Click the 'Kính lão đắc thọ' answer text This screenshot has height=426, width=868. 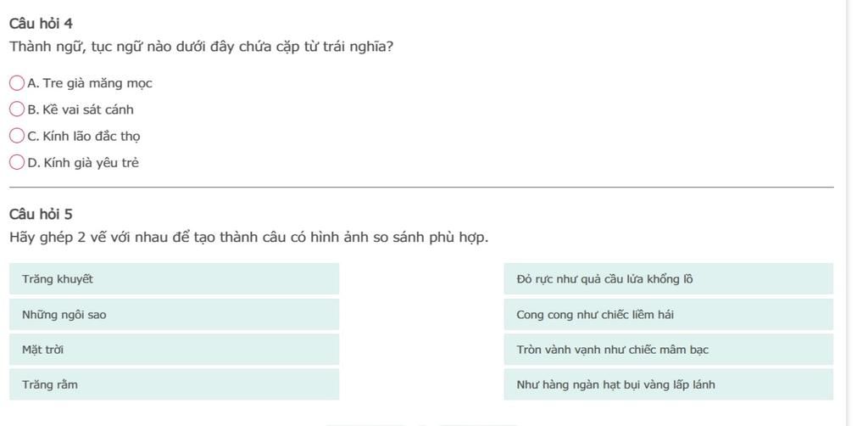pyautogui.click(x=92, y=136)
